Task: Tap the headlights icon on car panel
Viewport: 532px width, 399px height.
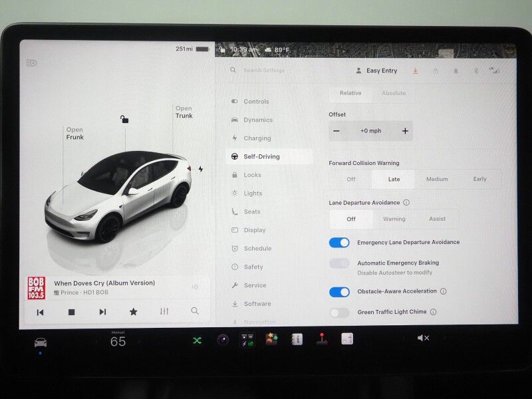Action: pyautogui.click(x=31, y=63)
